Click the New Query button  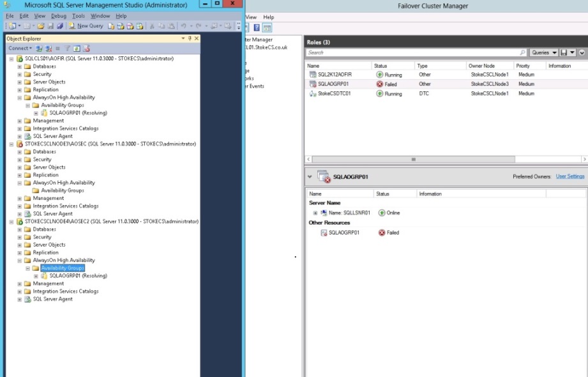(x=86, y=26)
